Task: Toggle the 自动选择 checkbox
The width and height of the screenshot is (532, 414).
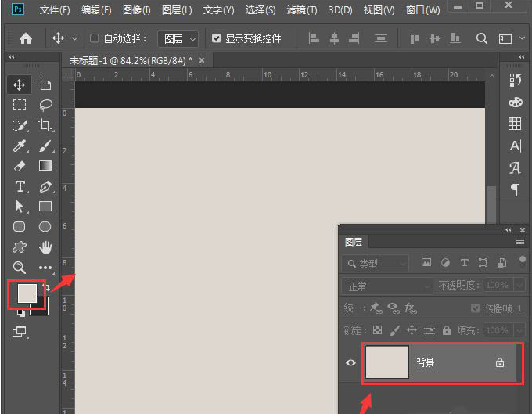Action: coord(95,38)
